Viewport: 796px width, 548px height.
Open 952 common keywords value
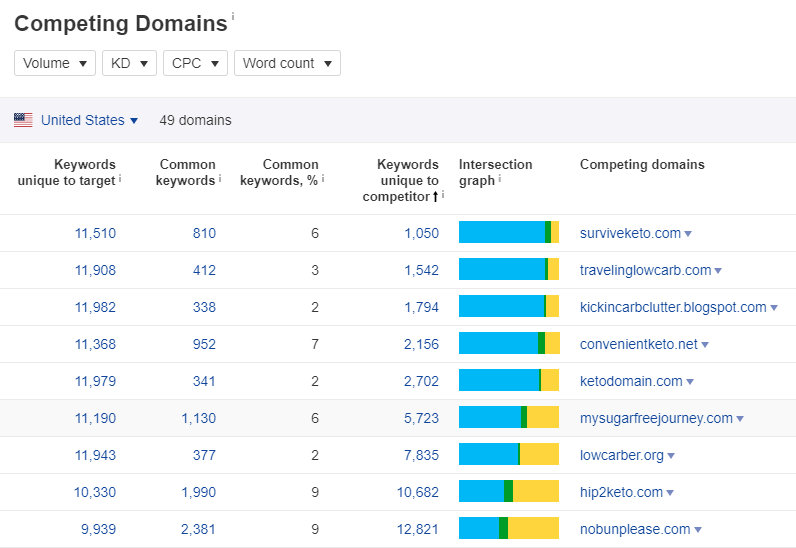[x=204, y=344]
